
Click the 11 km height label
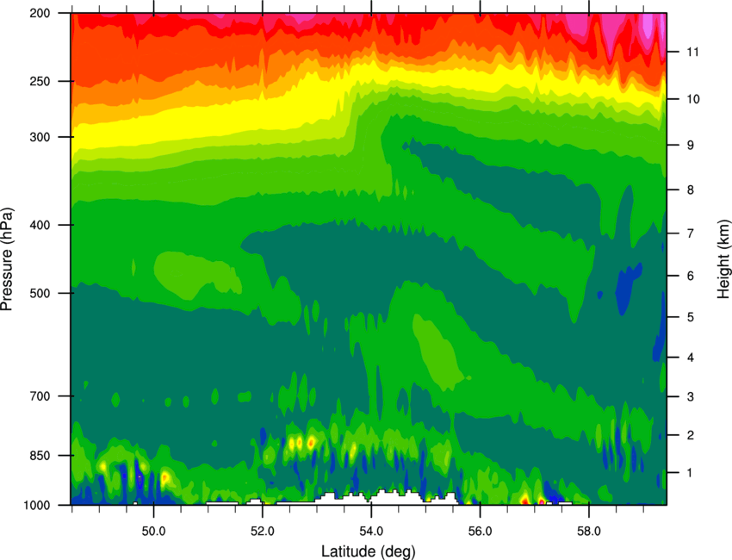point(693,52)
